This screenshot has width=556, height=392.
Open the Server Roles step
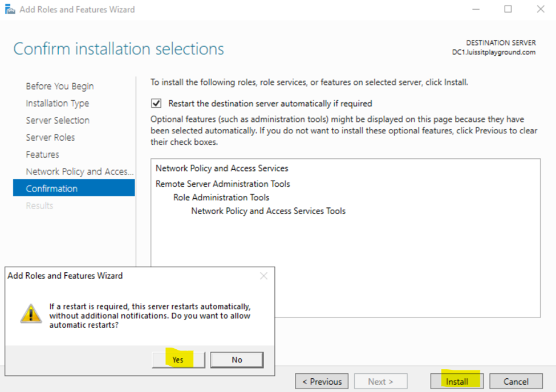point(50,137)
